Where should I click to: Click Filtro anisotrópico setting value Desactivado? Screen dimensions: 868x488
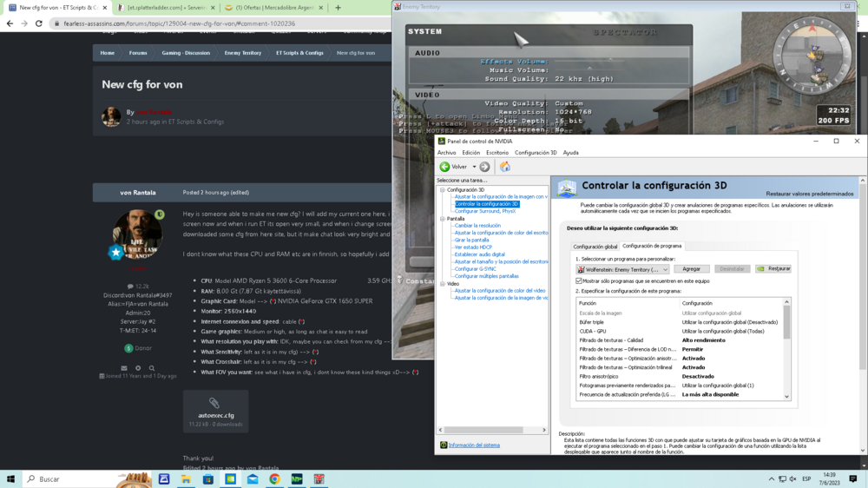pyautogui.click(x=698, y=377)
